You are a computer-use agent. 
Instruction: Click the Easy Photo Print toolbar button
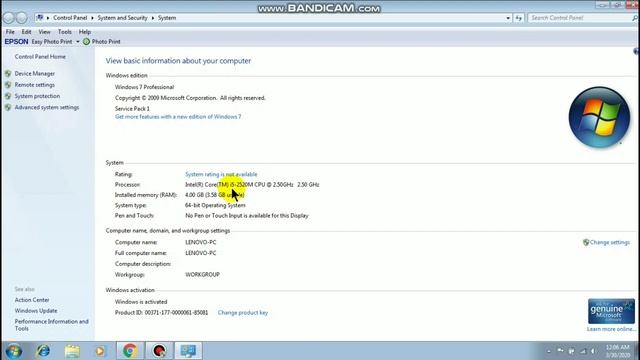(52, 42)
